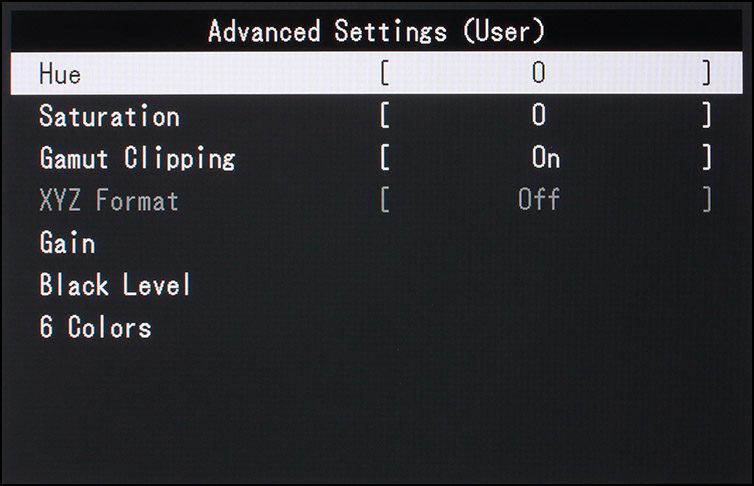Select the Saturation setting label
This screenshot has height=486, width=754.
[x=110, y=116]
